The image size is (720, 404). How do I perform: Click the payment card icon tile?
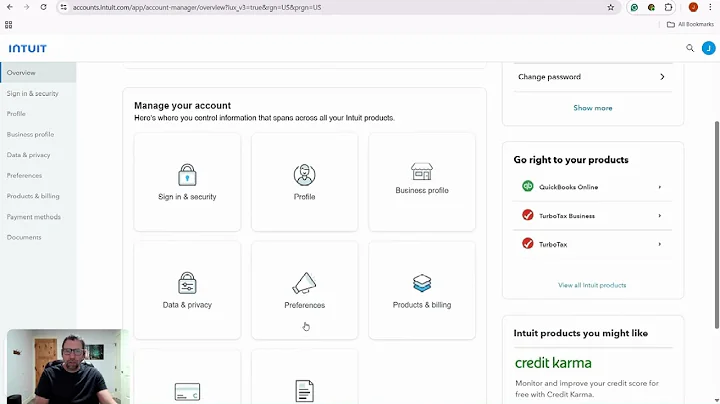(187, 392)
